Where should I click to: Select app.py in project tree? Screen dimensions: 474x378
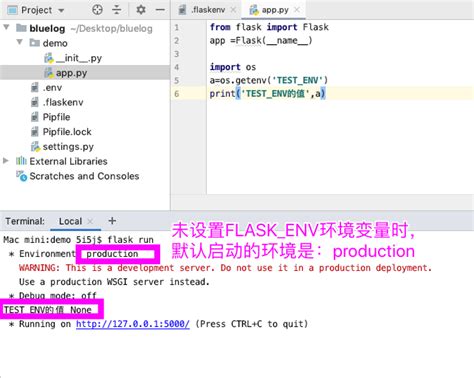71,73
